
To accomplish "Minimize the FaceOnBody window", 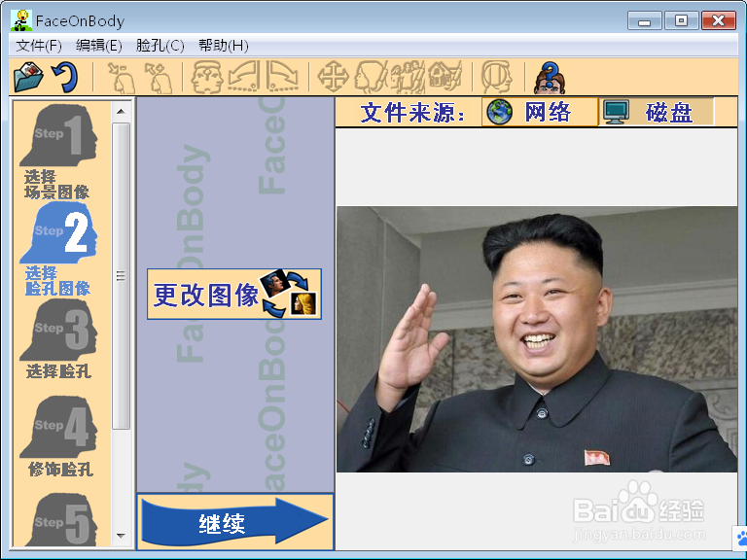I will click(644, 21).
